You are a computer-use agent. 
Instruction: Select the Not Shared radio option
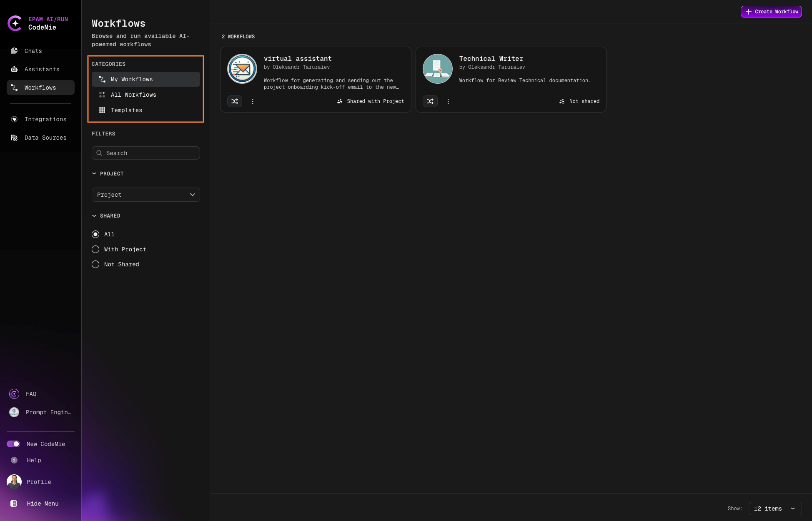click(x=95, y=264)
